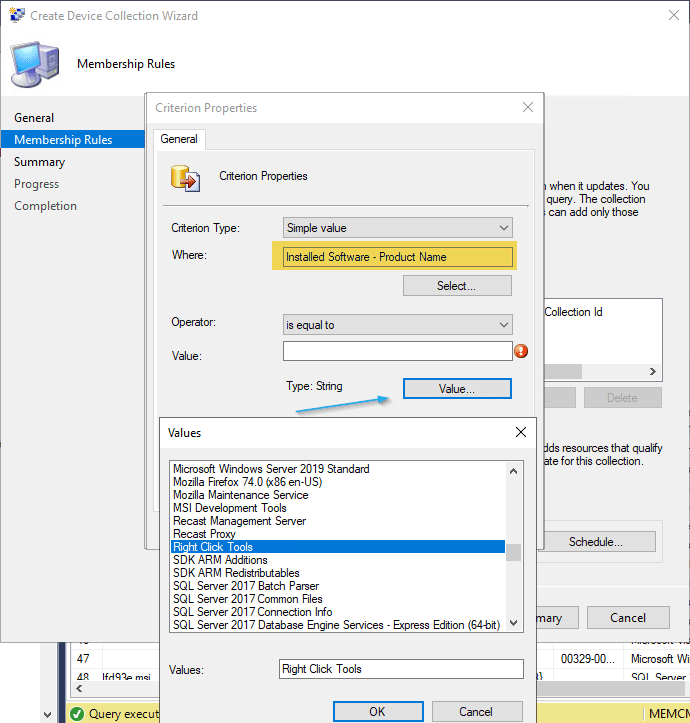690x723 pixels.
Task: Switch to the General tab
Action: tap(179, 140)
